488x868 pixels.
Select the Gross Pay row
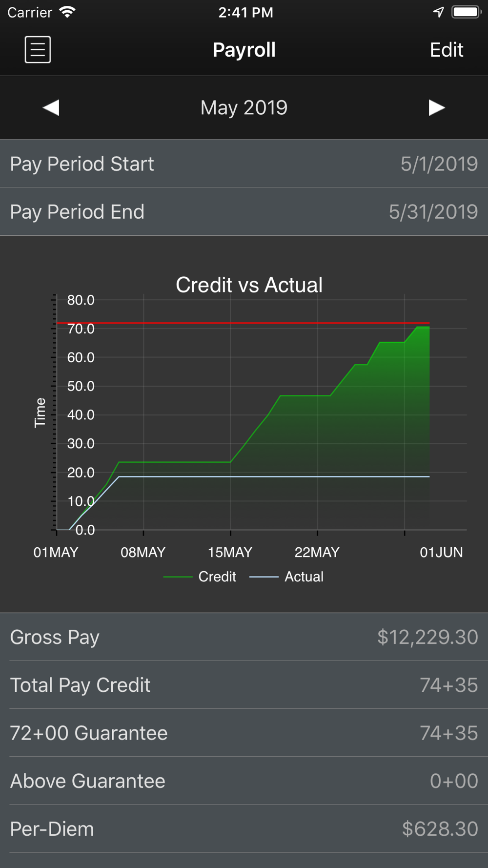(244, 637)
